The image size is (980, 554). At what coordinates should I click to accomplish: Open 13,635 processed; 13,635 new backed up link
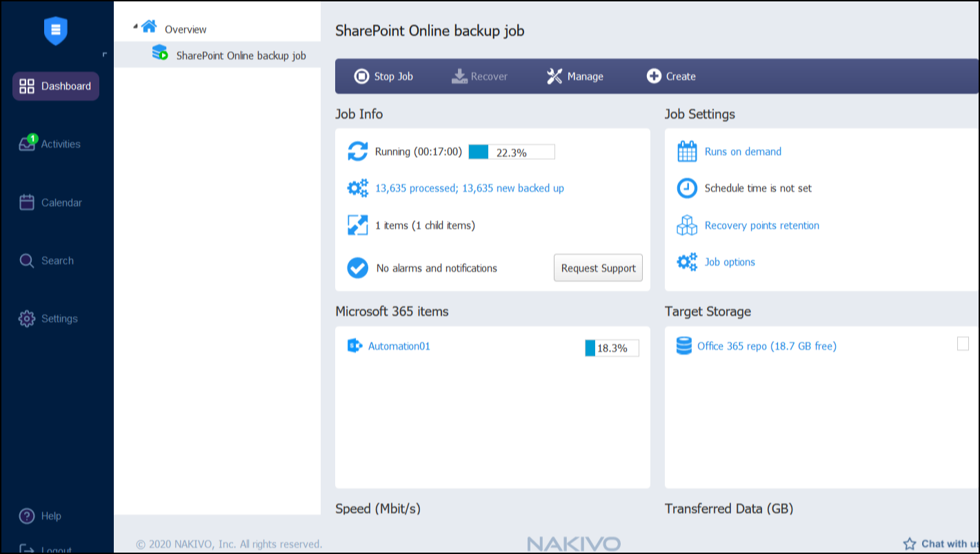pos(470,188)
